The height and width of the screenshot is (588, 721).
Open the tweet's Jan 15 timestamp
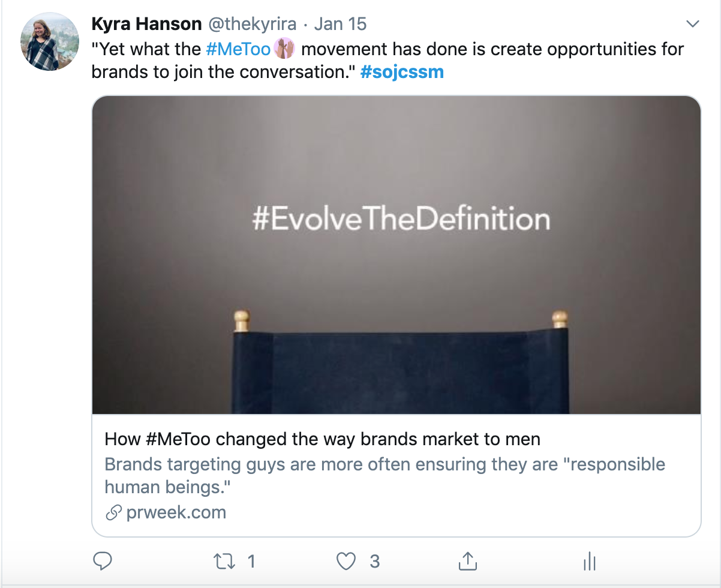340,25
